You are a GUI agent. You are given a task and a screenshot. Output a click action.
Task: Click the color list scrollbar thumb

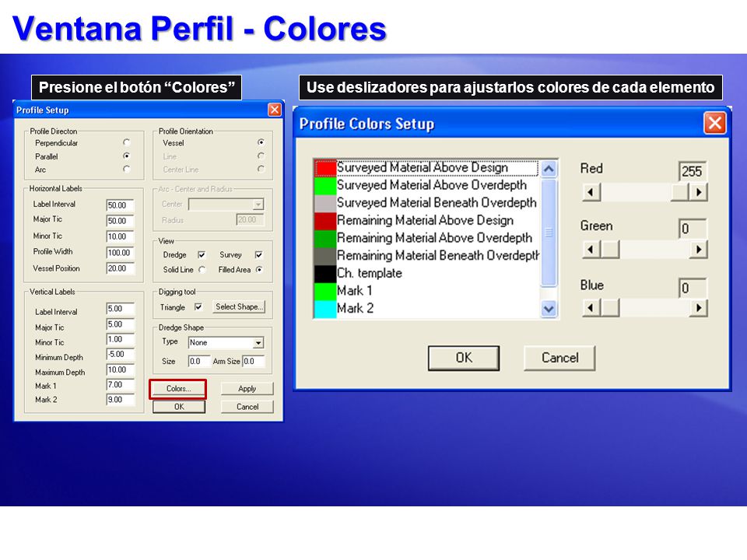click(x=549, y=233)
